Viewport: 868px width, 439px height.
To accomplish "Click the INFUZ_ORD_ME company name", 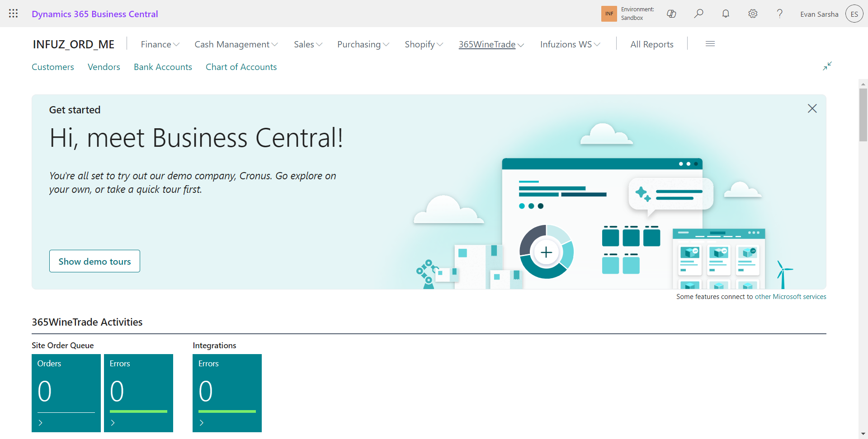I will 74,44.
